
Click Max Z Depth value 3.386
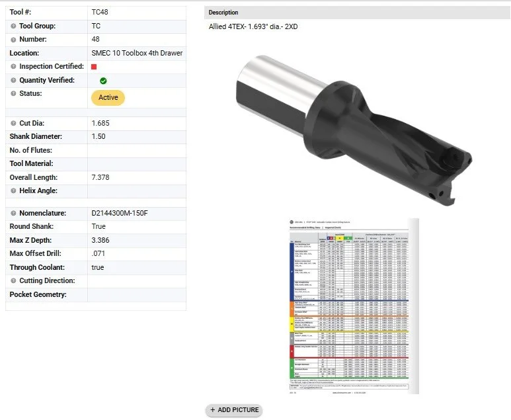[100, 240]
